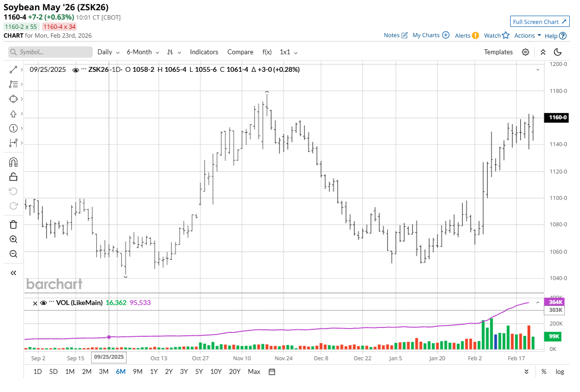Viewport: 580px width, 392px height.
Task: Select the 1M time range
Action: coord(70,371)
